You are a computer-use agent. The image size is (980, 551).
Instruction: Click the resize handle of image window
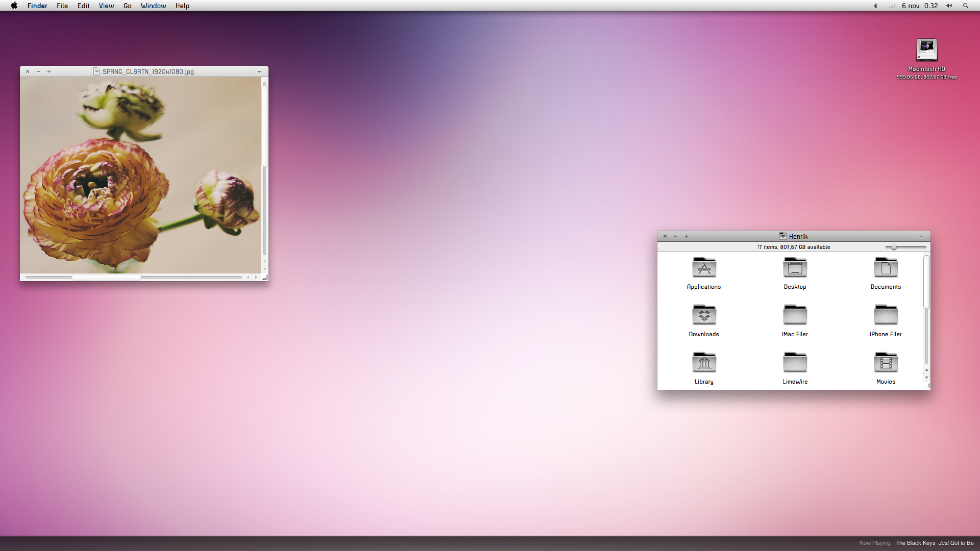[265, 278]
